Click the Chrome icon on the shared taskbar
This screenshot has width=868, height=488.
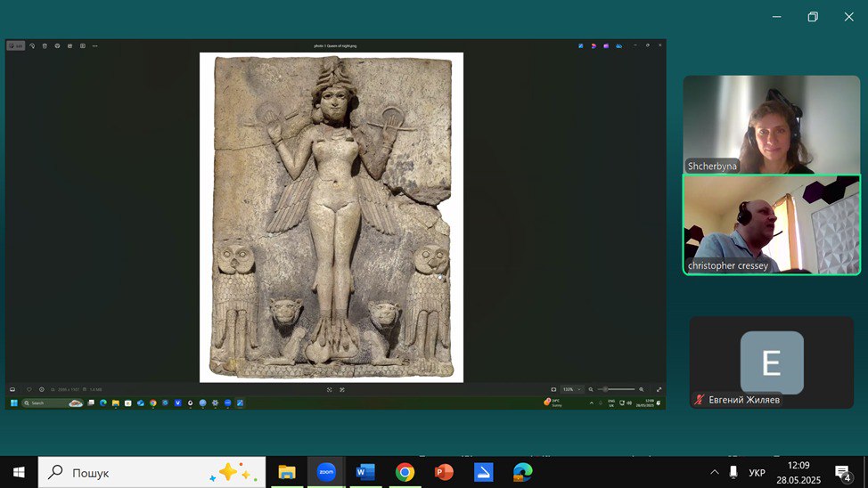pyautogui.click(x=152, y=403)
